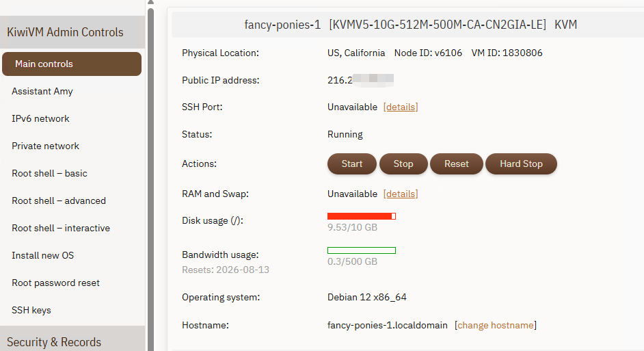Launch Root shell – interactive
644x351 pixels.
[x=61, y=228]
